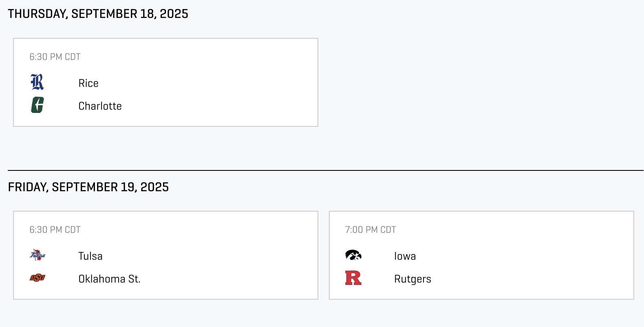
Task: Open the Iowa vs Rutgers game card
Action: [x=481, y=255]
